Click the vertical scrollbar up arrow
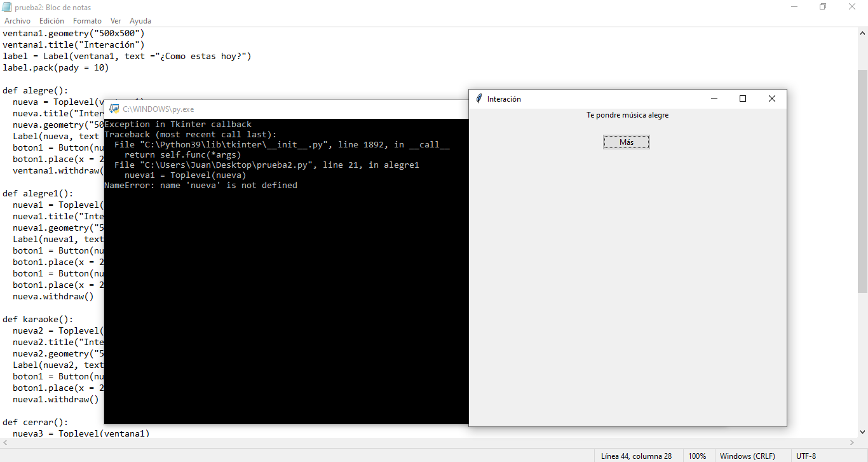 (862, 32)
